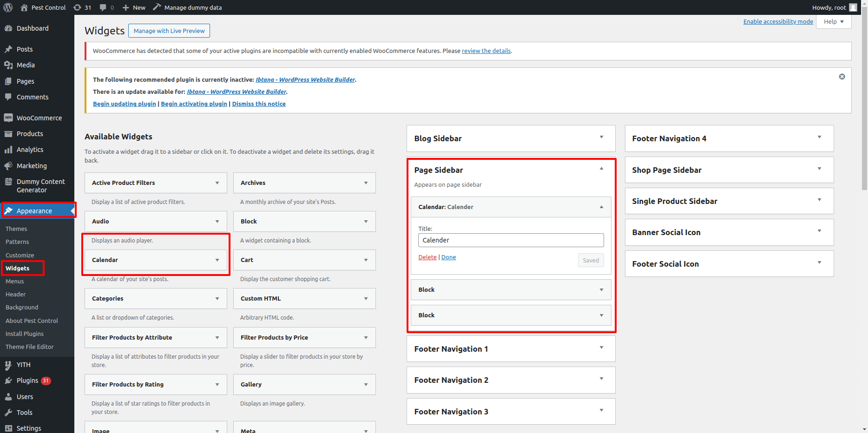Click the user avatar next to Howdy, root
The height and width of the screenshot is (433, 868).
(x=853, y=7)
